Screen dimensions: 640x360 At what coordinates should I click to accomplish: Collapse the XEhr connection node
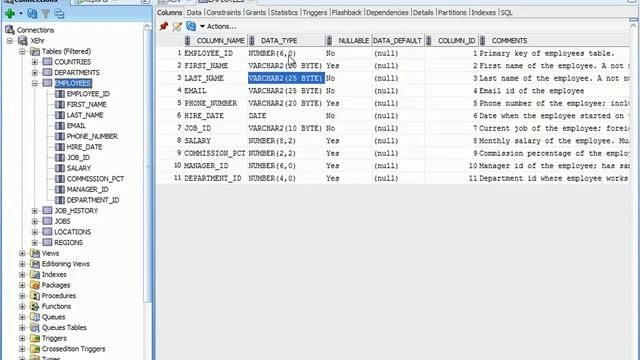[10, 41]
